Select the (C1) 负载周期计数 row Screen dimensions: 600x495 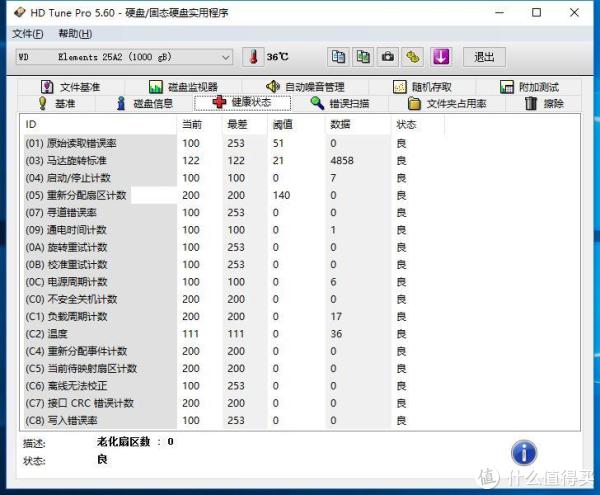tap(234, 316)
